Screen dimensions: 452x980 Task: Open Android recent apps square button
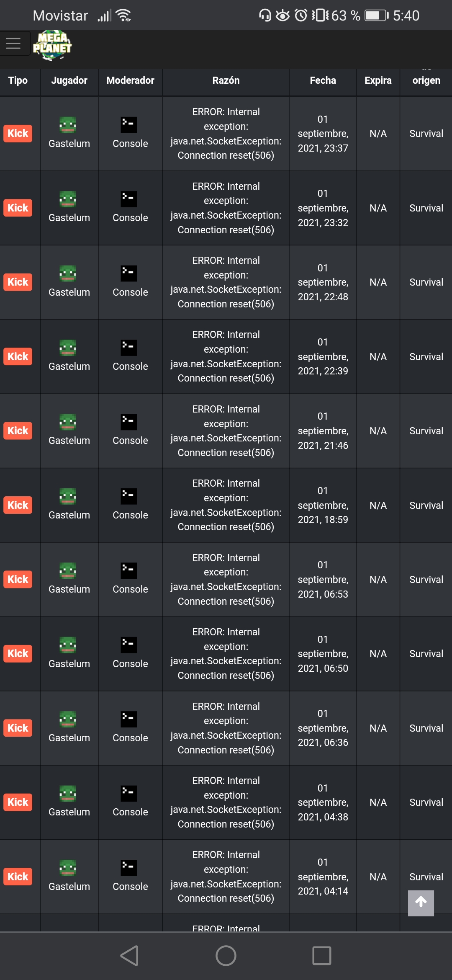pos(321,956)
